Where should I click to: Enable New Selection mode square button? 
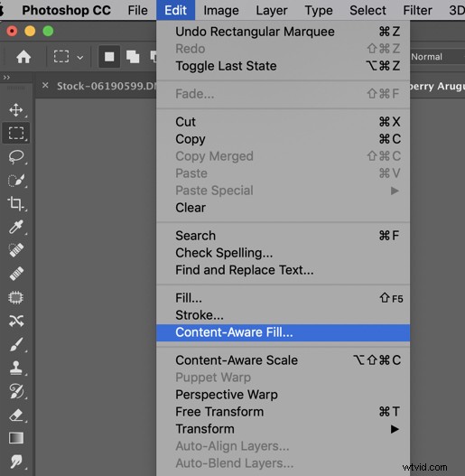109,57
